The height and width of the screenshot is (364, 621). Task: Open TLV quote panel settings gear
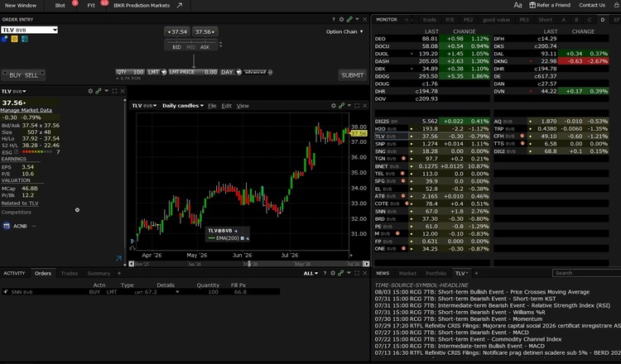pos(90,91)
